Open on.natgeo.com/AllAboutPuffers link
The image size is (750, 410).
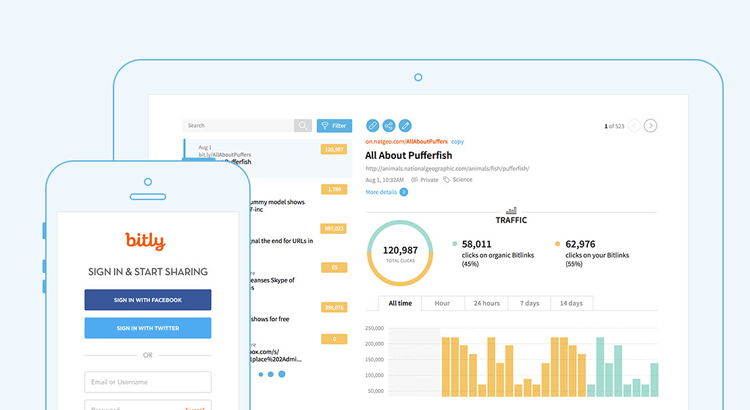[x=407, y=142]
